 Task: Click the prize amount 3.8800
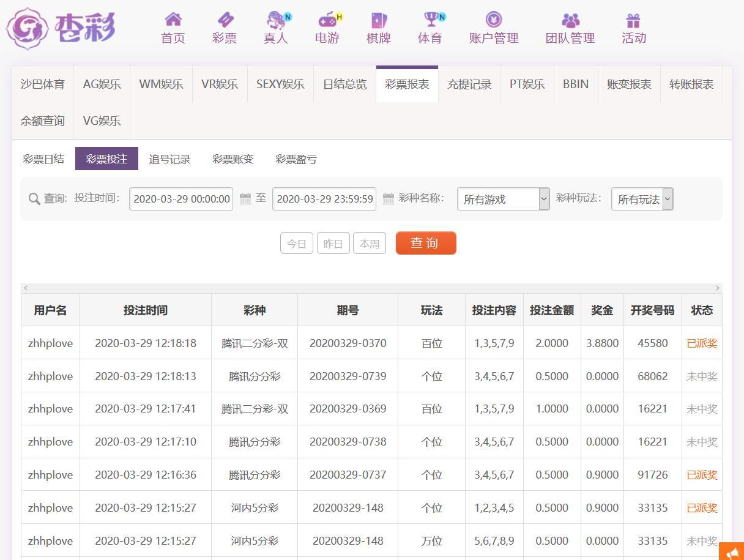[x=602, y=343]
